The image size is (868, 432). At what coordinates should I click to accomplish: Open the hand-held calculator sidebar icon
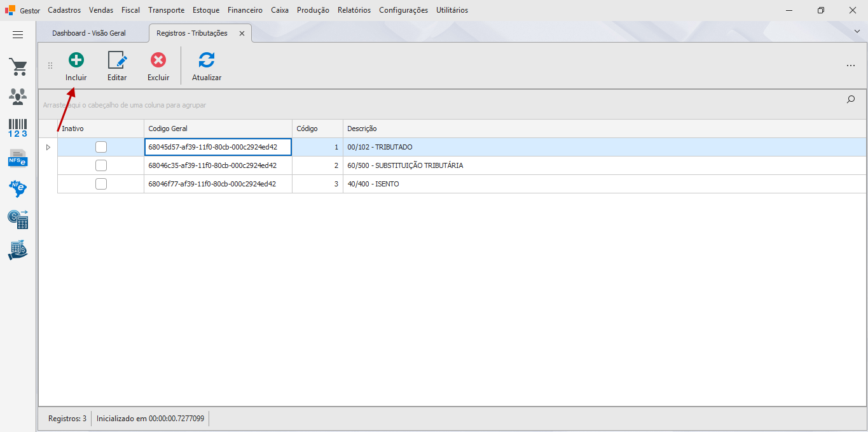18,250
